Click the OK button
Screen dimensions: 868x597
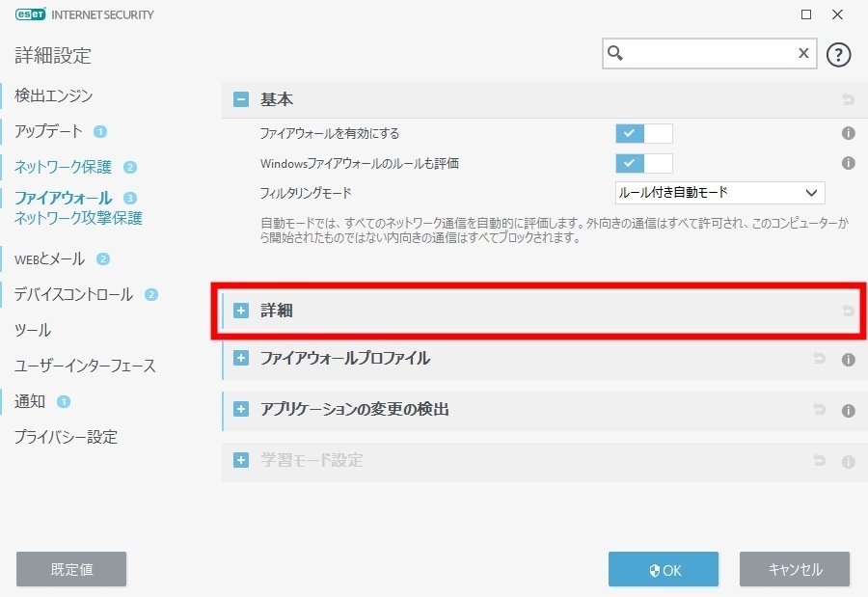pos(664,569)
